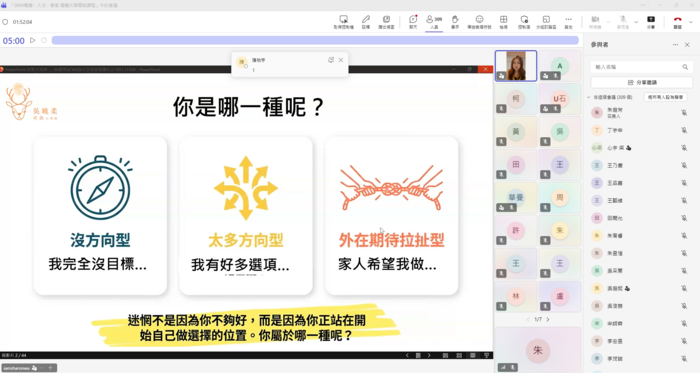
Task: Click the mic icon for participant 丁
Action: point(684,130)
